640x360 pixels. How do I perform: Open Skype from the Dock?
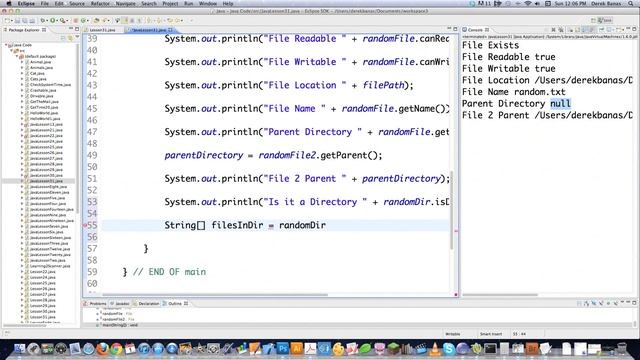(x=449, y=349)
